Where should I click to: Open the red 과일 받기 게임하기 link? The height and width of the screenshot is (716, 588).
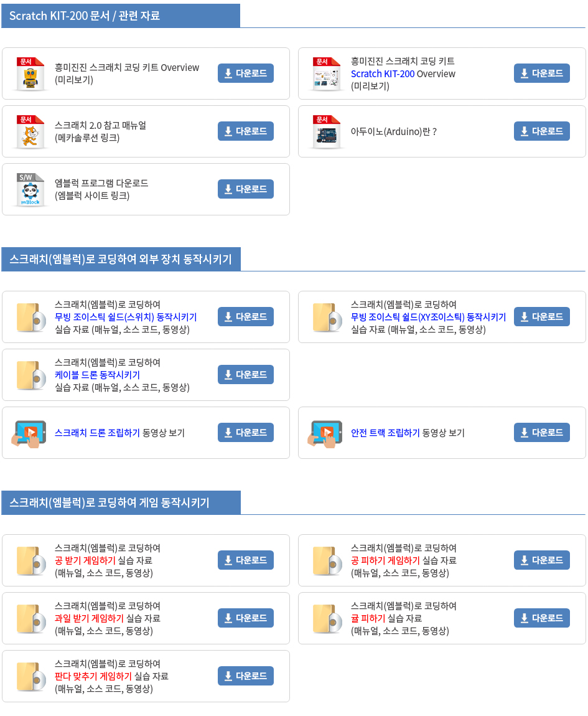(89, 618)
